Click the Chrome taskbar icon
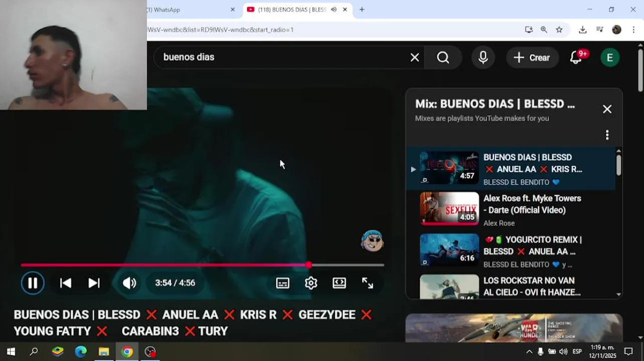Screen dimensions: 644x361 (x=127, y=351)
